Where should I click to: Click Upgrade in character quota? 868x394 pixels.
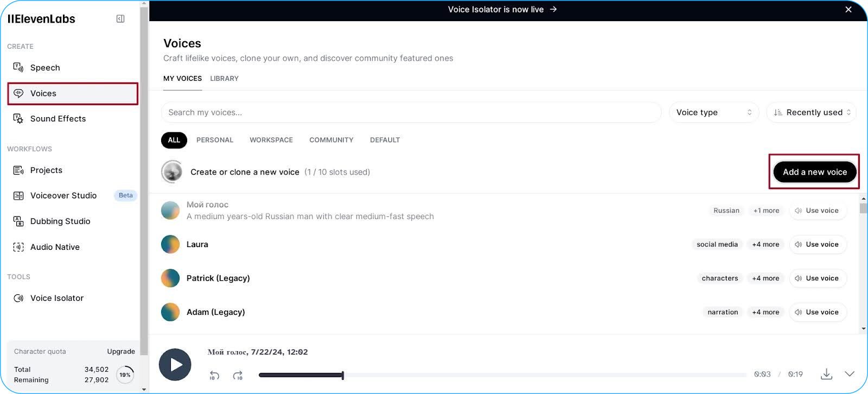(121, 351)
